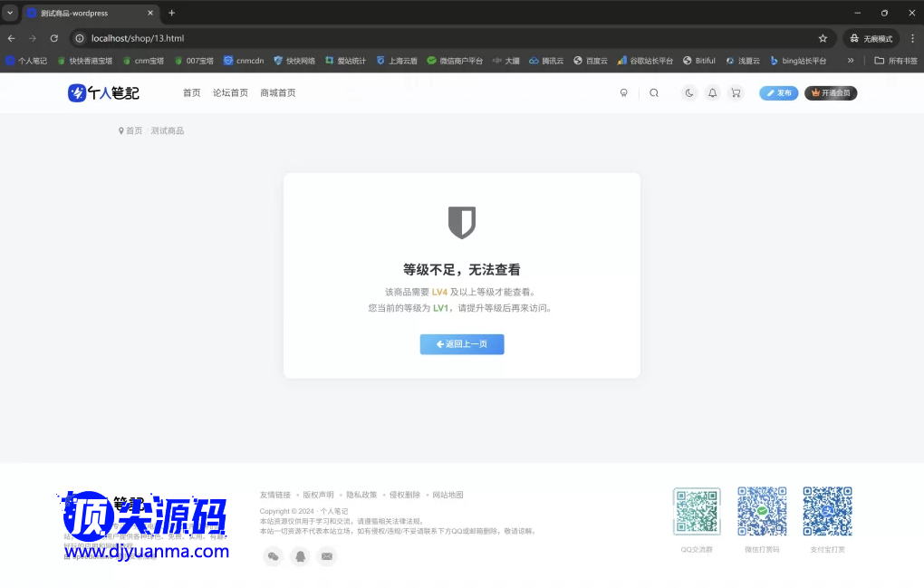924x588 pixels.
Task: Expand the hidden bookmarks overflow chevron
Action: [851, 61]
